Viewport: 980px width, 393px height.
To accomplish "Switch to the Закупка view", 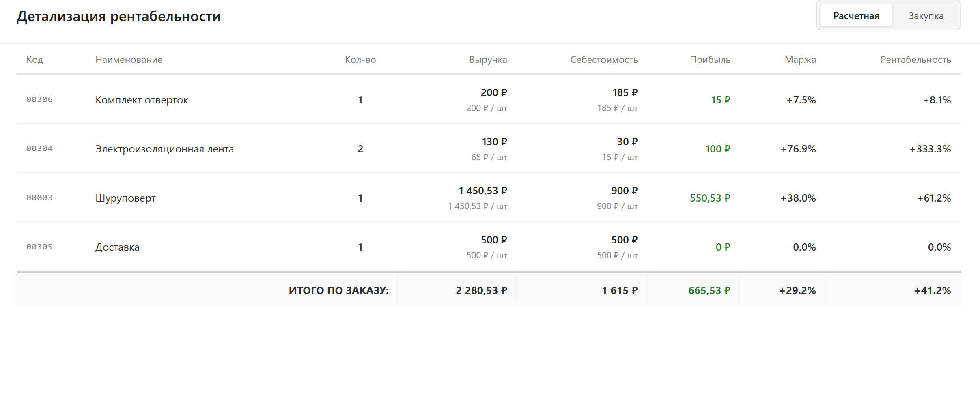I will coord(926,16).
